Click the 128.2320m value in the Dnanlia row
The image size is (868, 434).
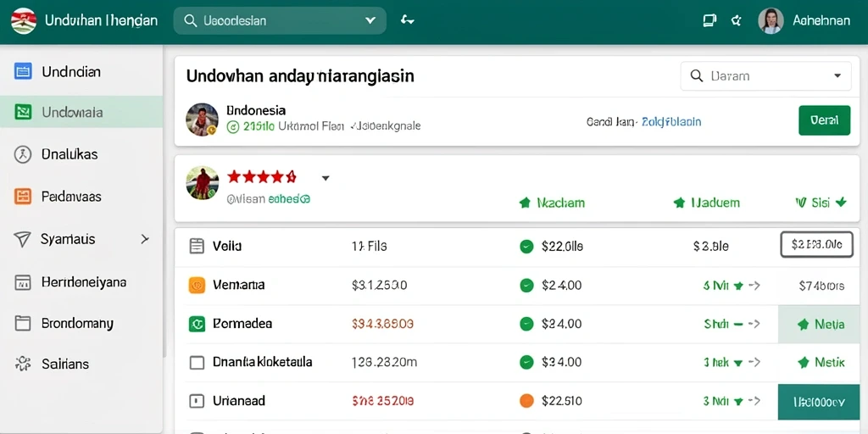click(x=384, y=363)
